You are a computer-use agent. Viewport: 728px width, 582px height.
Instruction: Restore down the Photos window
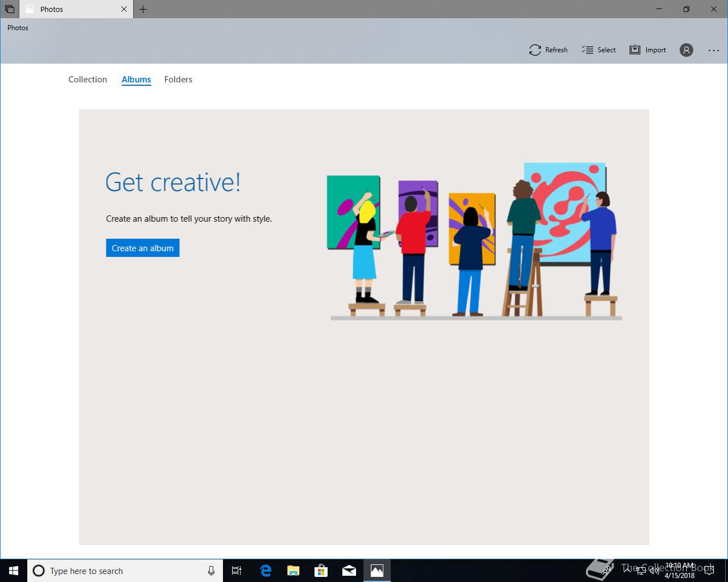[x=686, y=9]
